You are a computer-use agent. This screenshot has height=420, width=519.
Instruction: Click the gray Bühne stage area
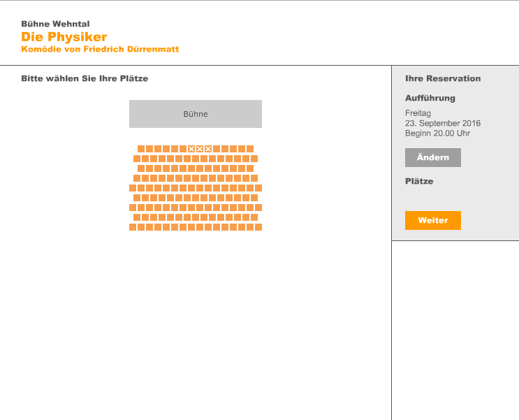(x=196, y=114)
